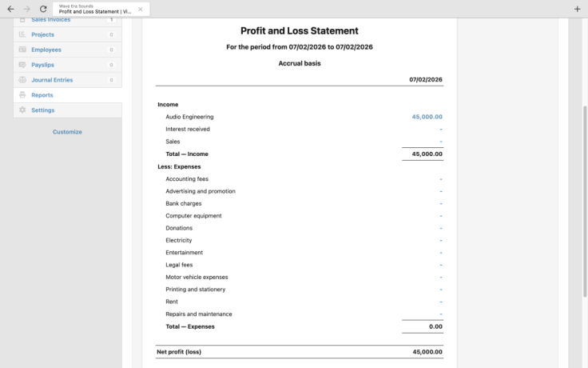Go to Settings in the sidebar
Viewport: 588px width, 368px height.
[x=43, y=110]
